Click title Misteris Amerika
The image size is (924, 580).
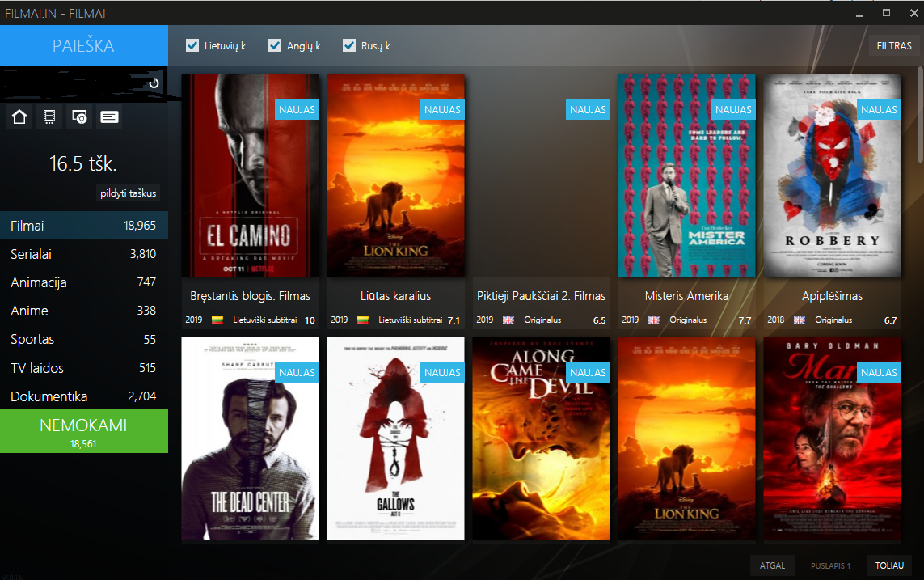click(686, 296)
